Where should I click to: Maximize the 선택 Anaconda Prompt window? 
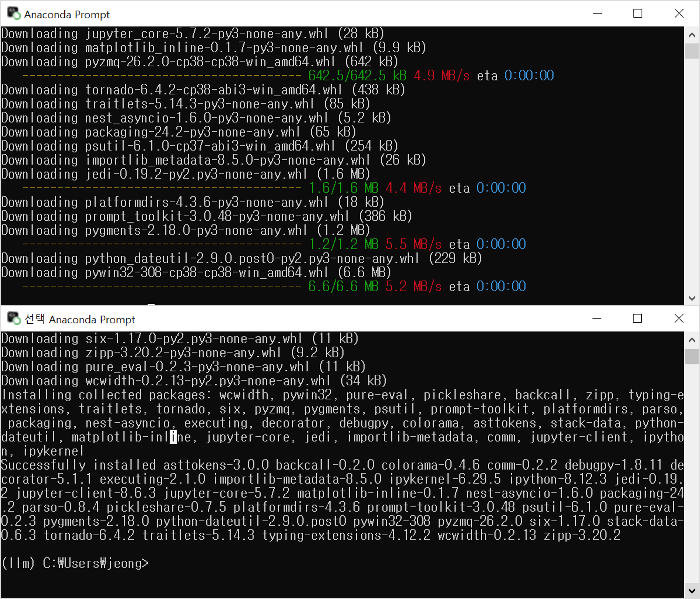[637, 318]
